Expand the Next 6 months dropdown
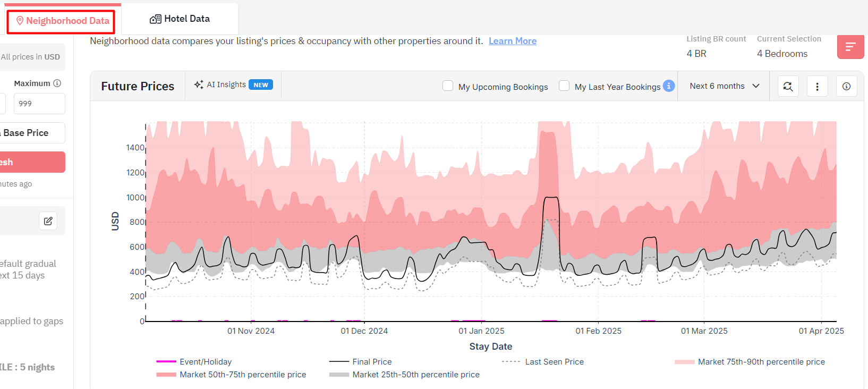This screenshot has height=389, width=868. pos(725,86)
